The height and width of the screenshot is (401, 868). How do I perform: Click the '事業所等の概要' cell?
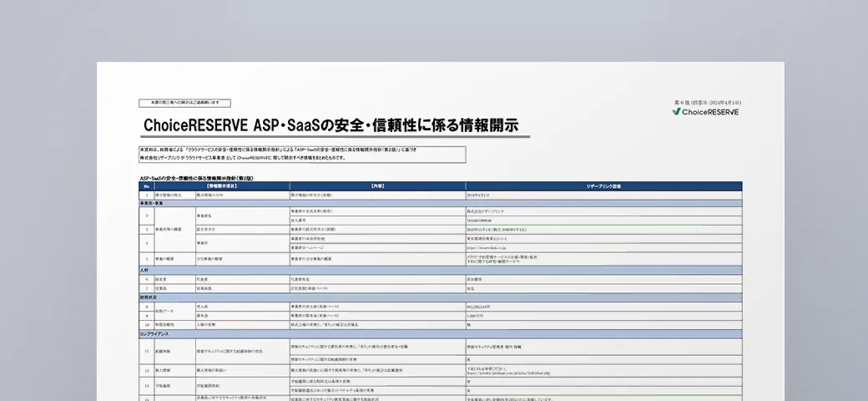[175, 229]
